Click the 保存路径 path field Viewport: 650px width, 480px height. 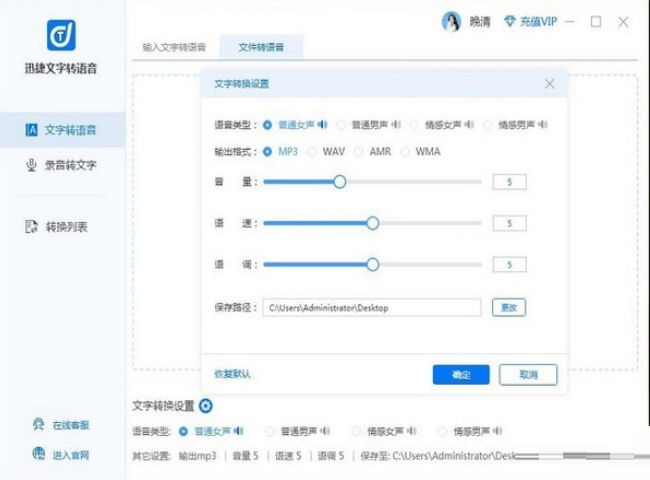click(372, 308)
